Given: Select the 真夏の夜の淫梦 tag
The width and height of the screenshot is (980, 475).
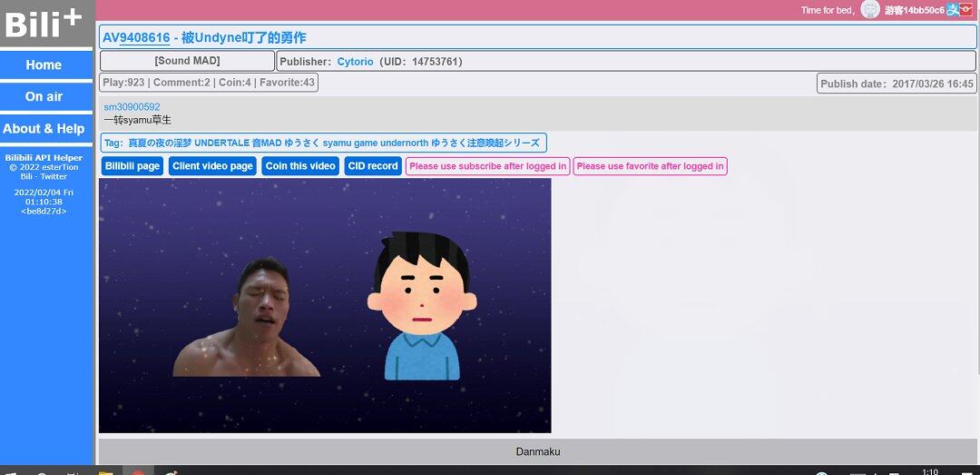Looking at the screenshot, I should (160, 143).
